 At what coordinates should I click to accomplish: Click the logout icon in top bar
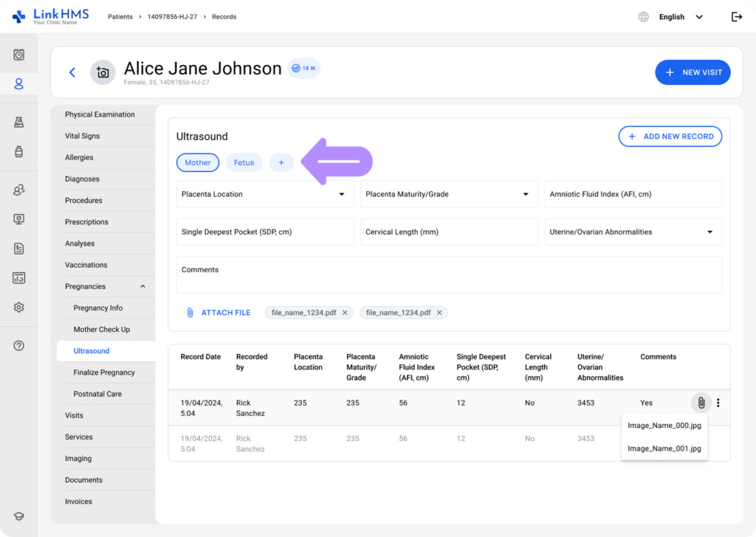(x=736, y=17)
